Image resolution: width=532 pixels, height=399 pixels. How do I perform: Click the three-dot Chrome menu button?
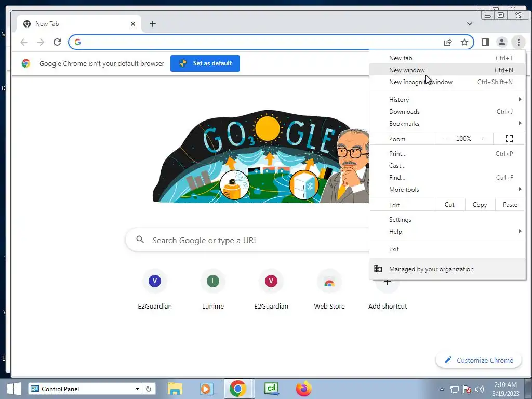click(x=518, y=42)
